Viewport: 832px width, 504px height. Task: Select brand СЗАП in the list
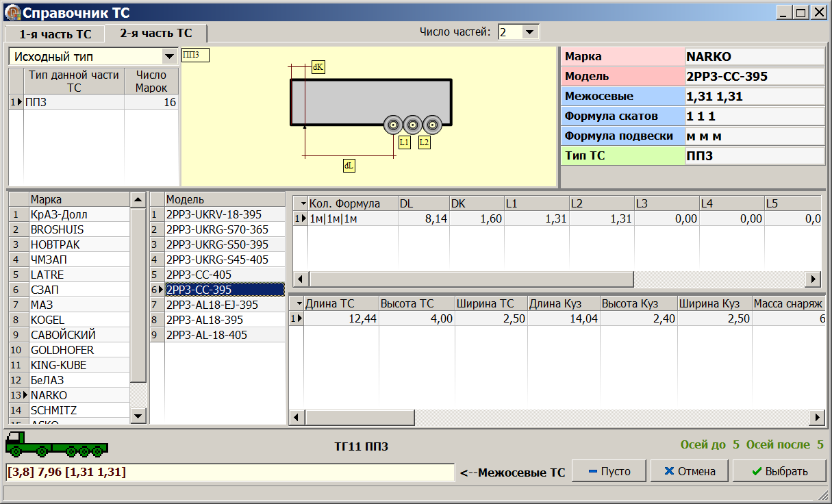pos(79,290)
